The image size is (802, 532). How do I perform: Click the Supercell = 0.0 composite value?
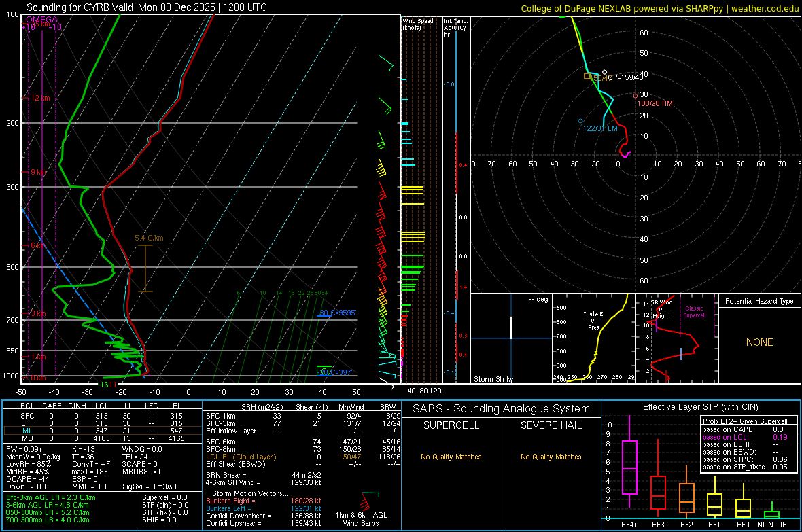click(x=164, y=498)
